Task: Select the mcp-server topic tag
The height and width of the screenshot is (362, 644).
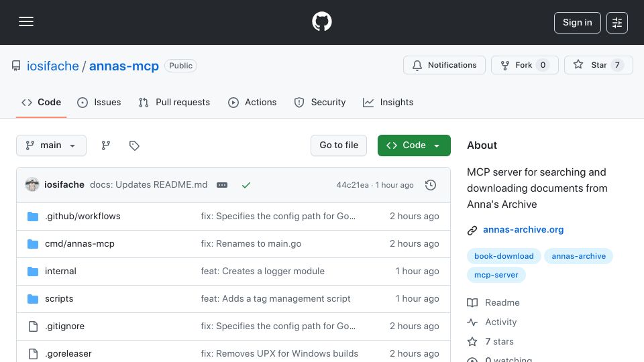Action: click(496, 275)
